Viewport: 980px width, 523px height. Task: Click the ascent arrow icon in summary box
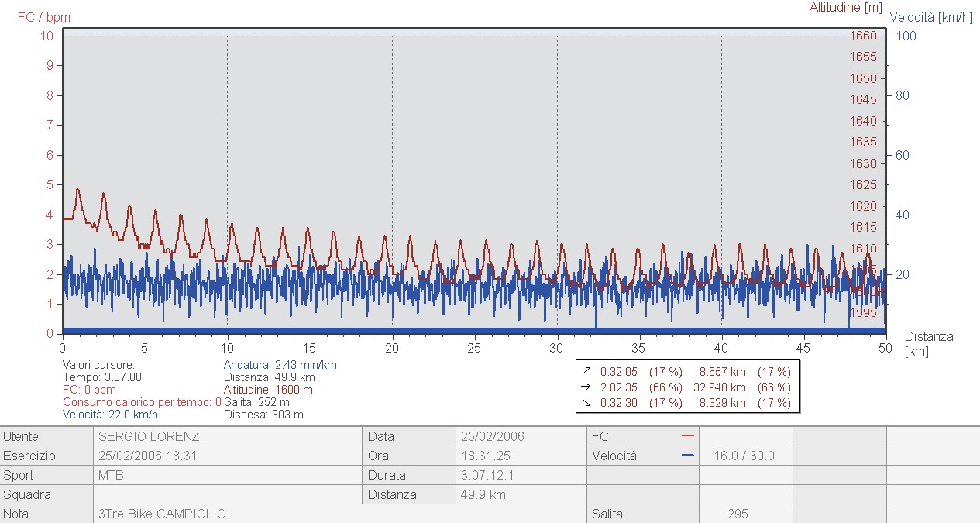(586, 372)
